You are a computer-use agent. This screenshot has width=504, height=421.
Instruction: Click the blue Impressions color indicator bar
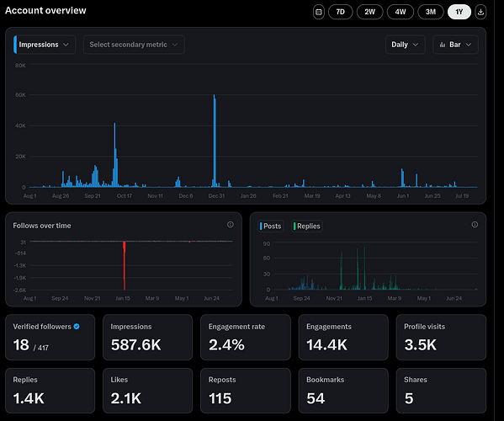(x=15, y=45)
